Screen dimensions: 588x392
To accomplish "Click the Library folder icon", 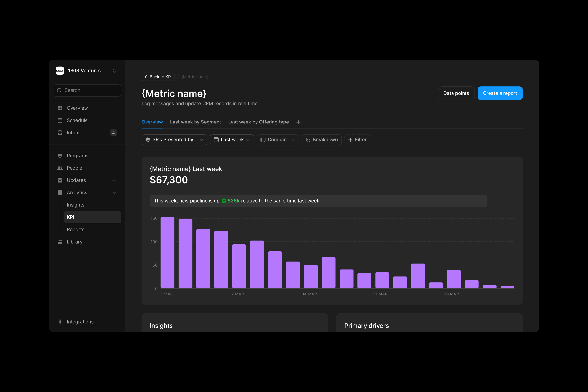I will point(60,242).
